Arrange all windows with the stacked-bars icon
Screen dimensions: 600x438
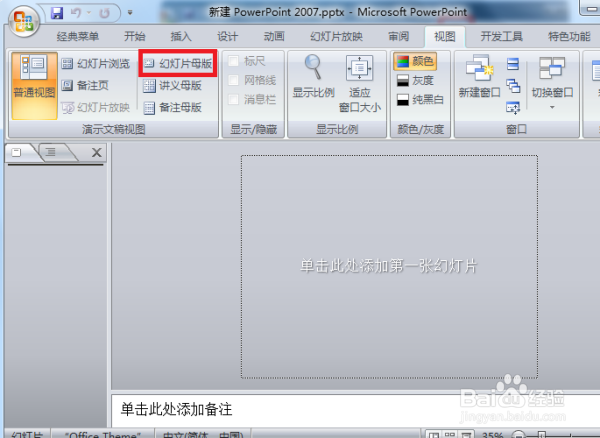point(513,64)
